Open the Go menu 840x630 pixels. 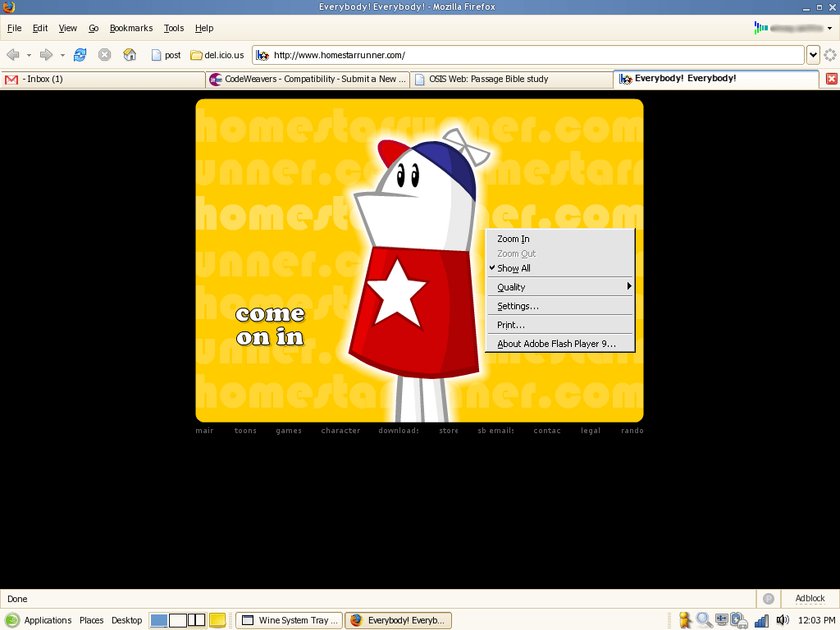click(x=94, y=29)
